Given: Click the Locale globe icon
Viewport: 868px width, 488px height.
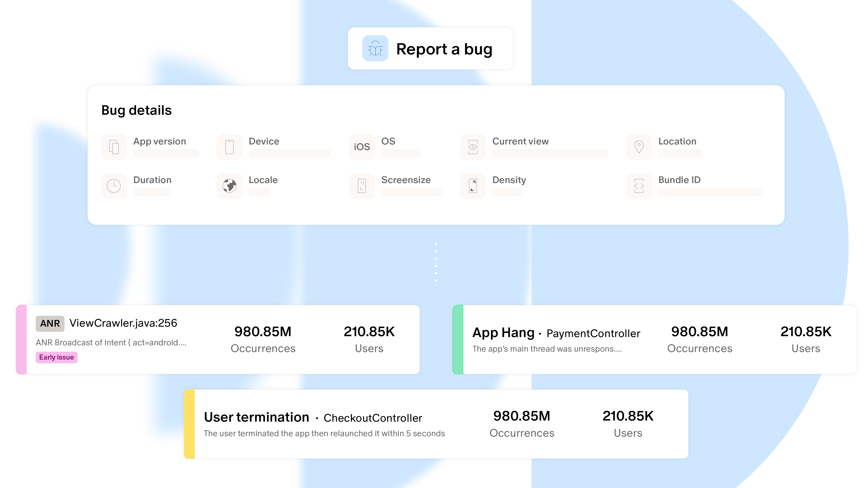Looking at the screenshot, I should coord(229,186).
